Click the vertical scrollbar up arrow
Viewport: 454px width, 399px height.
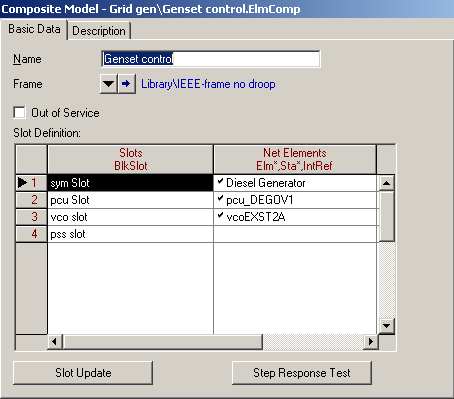pyautogui.click(x=387, y=183)
